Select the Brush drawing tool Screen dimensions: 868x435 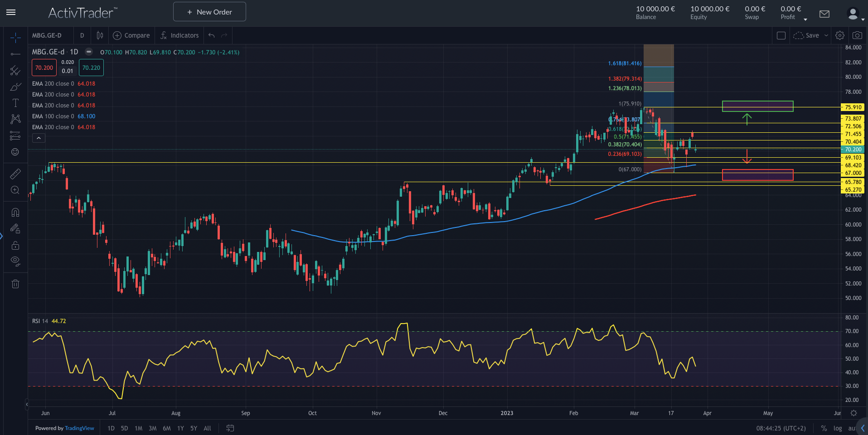(x=15, y=87)
